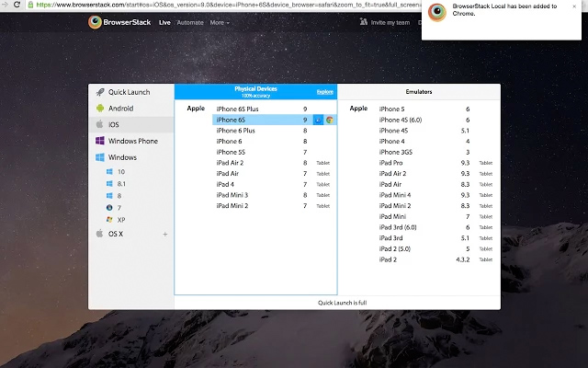The width and height of the screenshot is (588, 368).
Task: Select the Android platform
Action: pyautogui.click(x=122, y=108)
